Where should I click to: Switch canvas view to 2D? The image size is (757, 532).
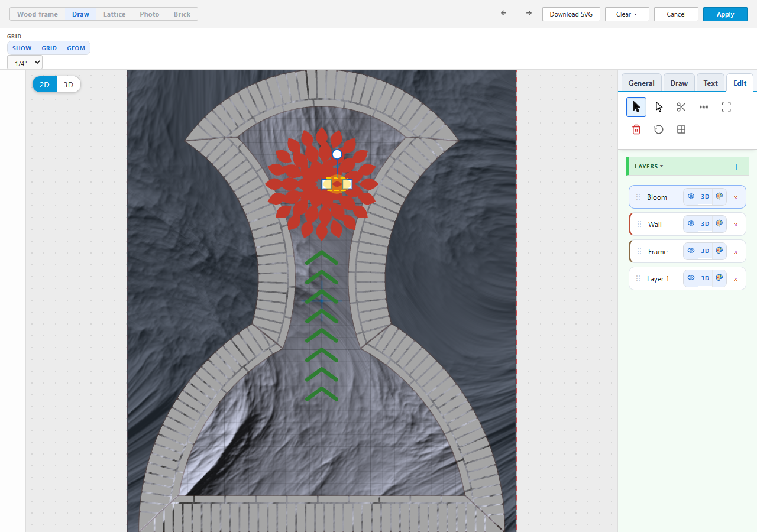tap(44, 85)
